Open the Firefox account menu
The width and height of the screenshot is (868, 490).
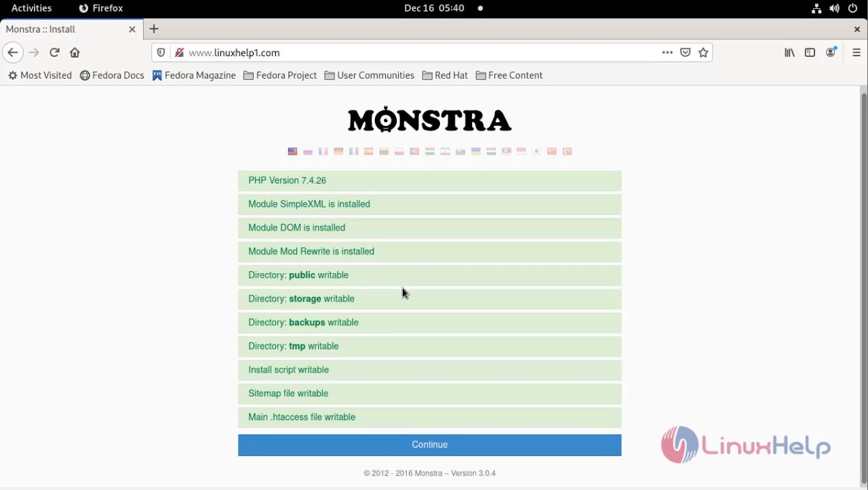click(831, 52)
